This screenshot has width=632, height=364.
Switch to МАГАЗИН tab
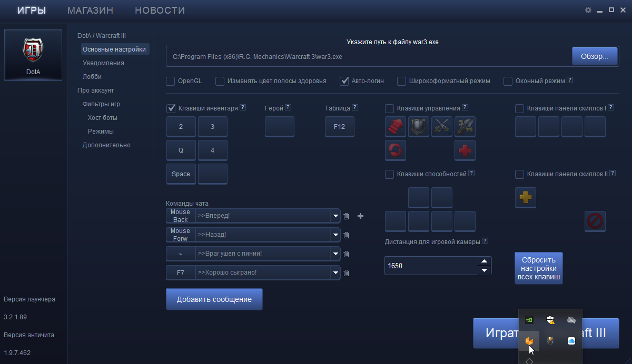(91, 10)
